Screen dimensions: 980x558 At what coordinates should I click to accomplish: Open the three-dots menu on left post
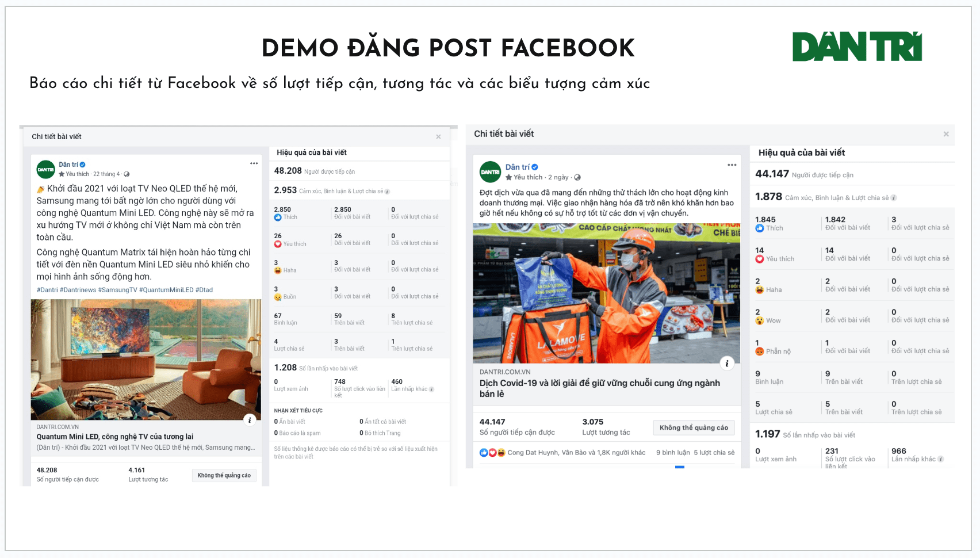pyautogui.click(x=254, y=163)
